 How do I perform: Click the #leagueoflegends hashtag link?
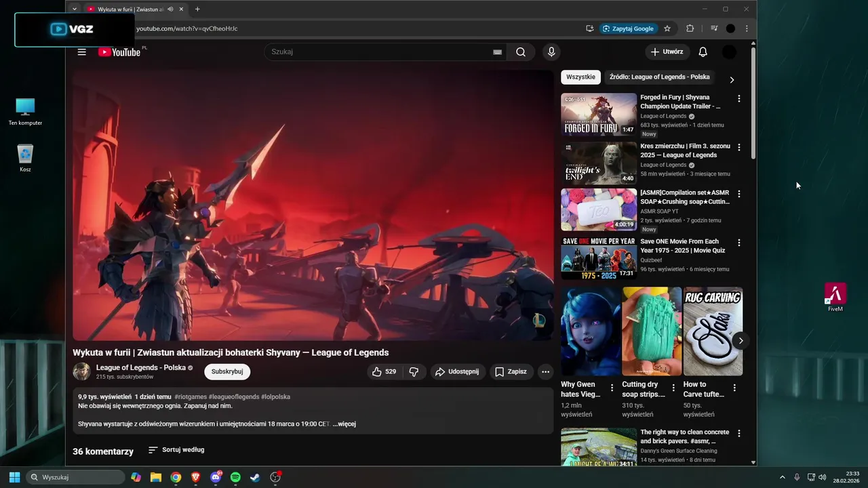234,397
